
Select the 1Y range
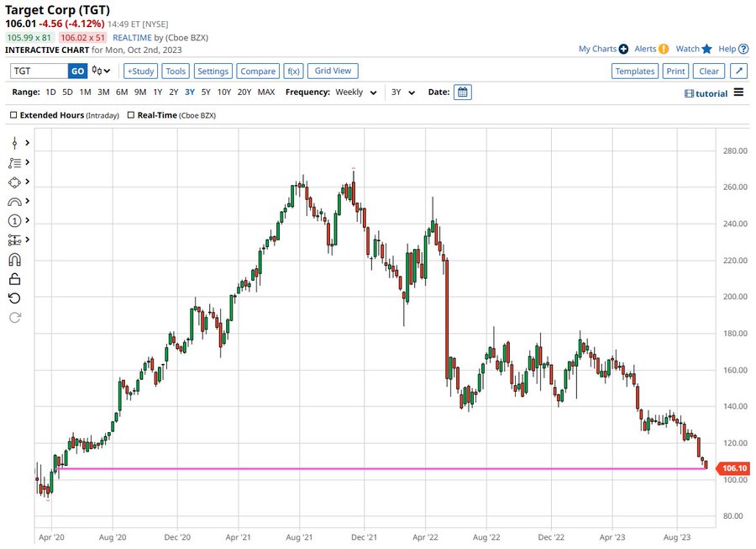[158, 92]
